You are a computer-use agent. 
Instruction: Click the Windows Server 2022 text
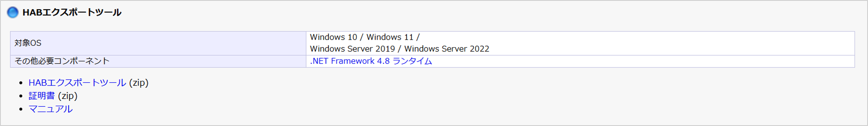[x=446, y=49]
